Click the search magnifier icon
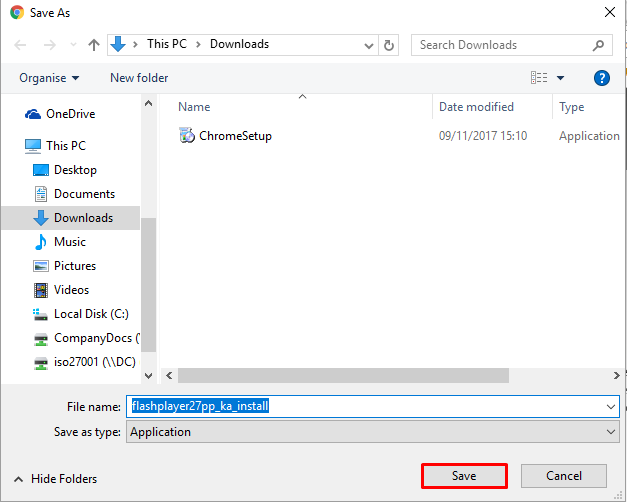The height and width of the screenshot is (502, 627). coord(598,45)
